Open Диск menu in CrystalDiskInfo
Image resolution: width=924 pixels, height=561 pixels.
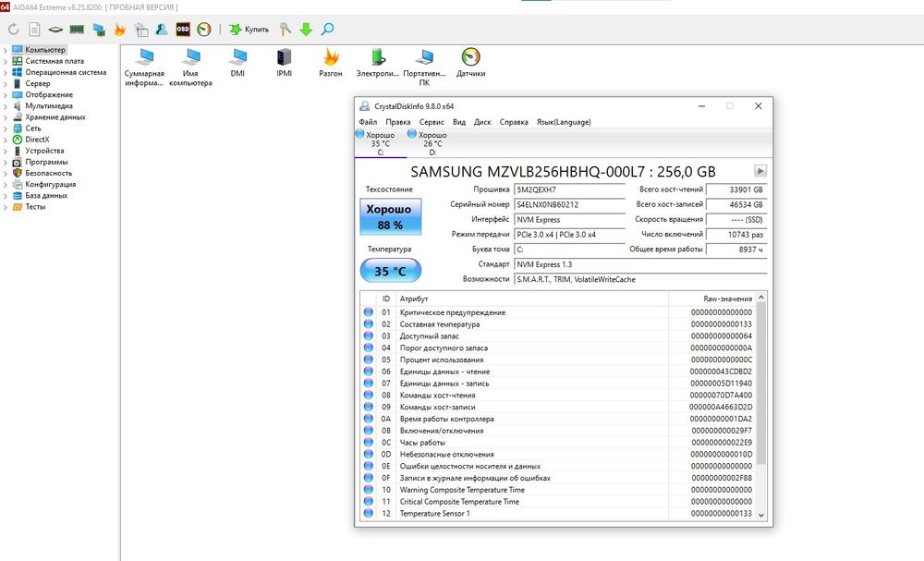tap(482, 122)
